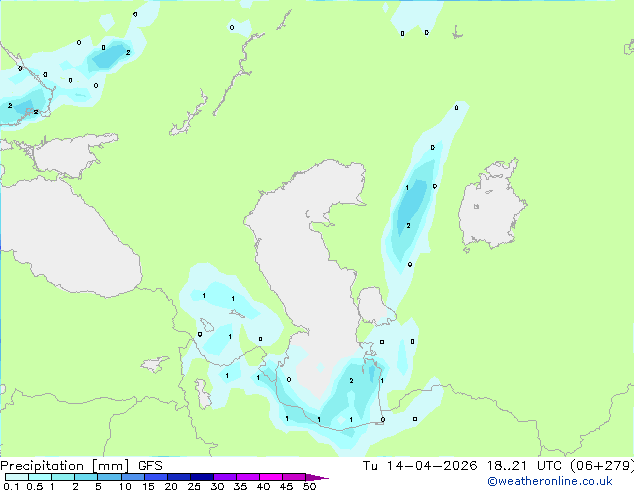Click the legend value label '45'
The image size is (634, 490).
click(x=286, y=486)
